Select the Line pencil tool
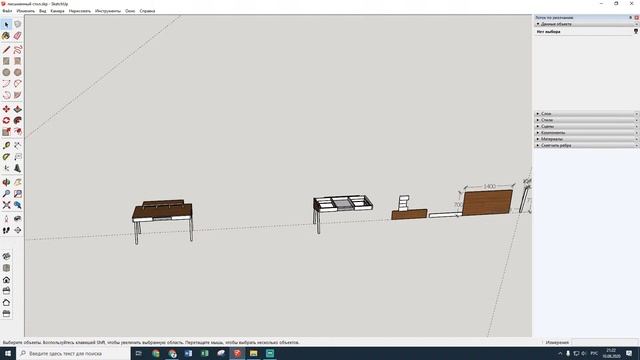The height and width of the screenshot is (360, 640). [6, 50]
